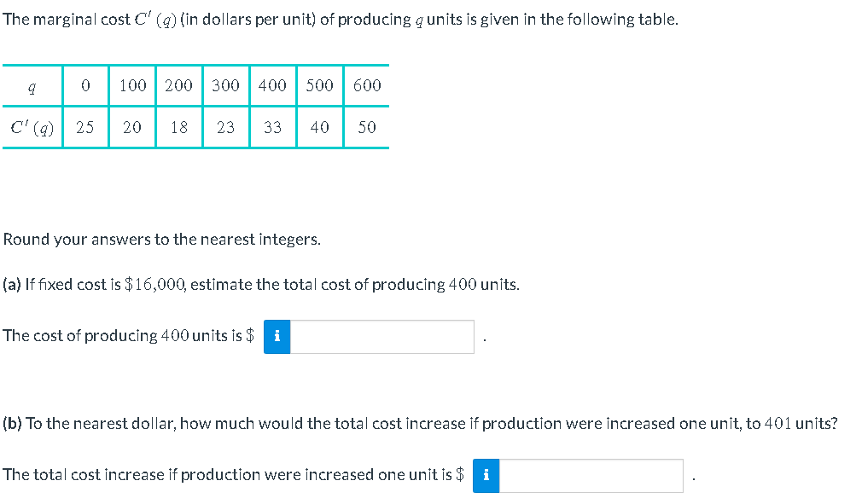Image resolution: width=862 pixels, height=504 pixels.
Task: Click the column header 300
Action: pos(225,84)
